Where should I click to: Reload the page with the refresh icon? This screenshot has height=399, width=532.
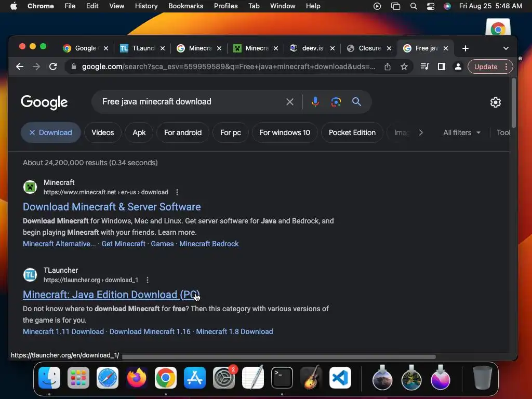coord(53,66)
